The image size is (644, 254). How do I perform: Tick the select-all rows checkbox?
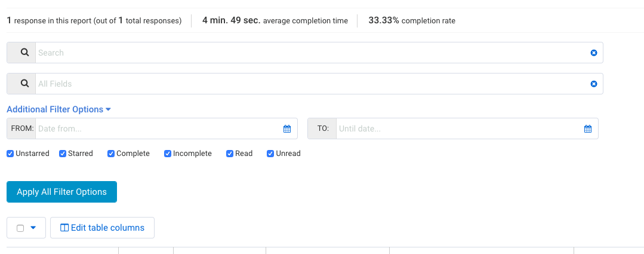[20, 228]
